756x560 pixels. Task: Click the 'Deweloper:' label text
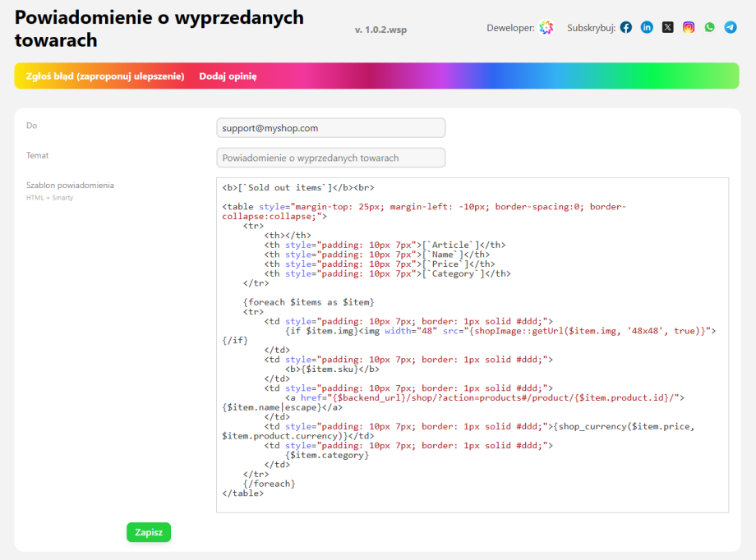(x=510, y=28)
